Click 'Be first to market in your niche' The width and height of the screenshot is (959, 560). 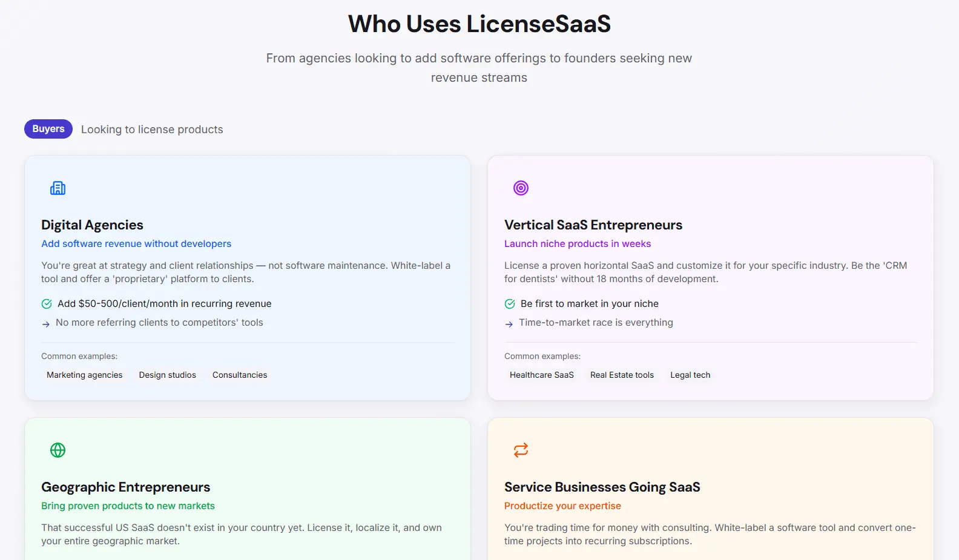pos(590,304)
